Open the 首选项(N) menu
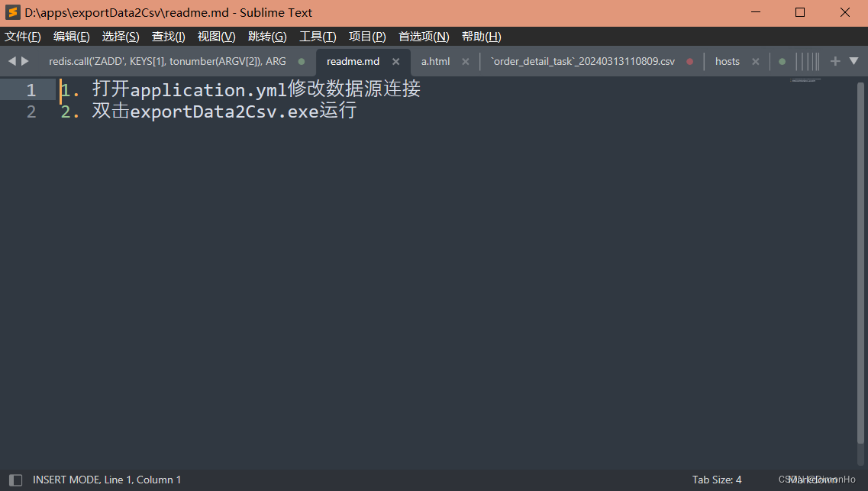This screenshot has width=868, height=491. (424, 37)
